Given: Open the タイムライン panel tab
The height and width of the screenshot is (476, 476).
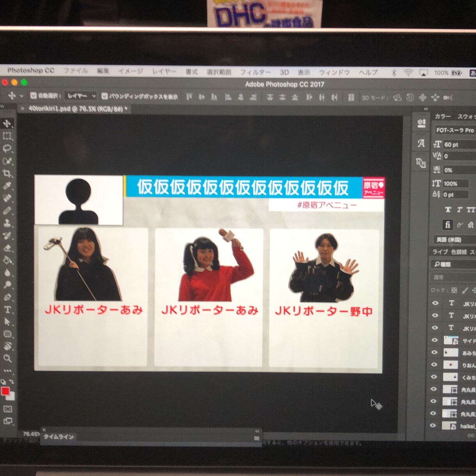Looking at the screenshot, I should pyautogui.click(x=59, y=437).
